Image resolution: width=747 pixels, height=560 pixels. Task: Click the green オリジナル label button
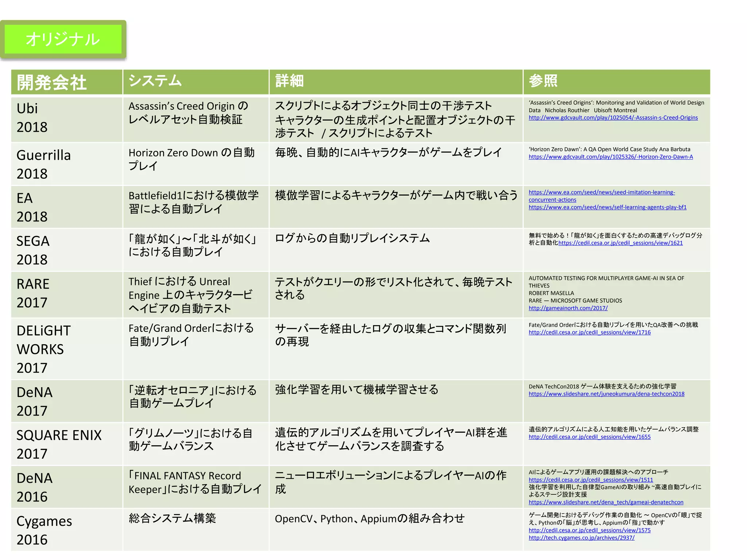click(63, 39)
